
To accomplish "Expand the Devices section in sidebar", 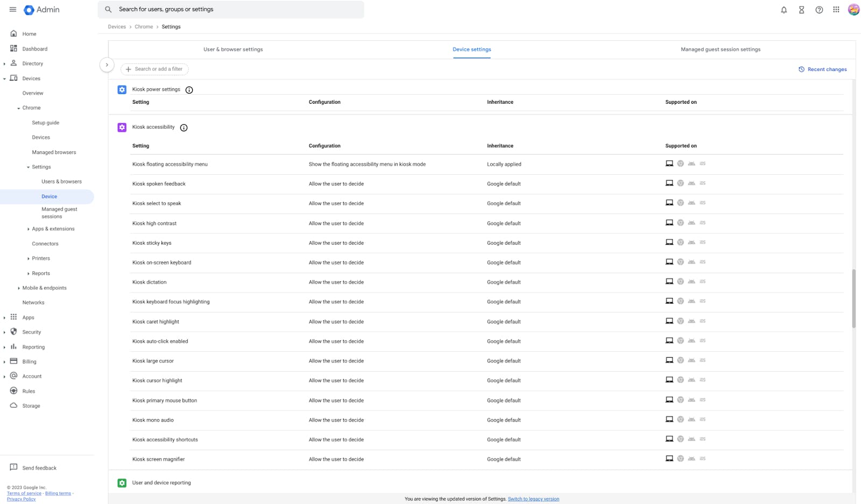I will [x=4, y=78].
